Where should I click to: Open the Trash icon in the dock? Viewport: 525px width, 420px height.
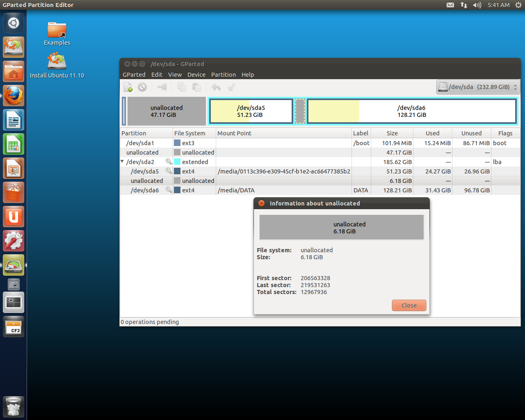click(14, 406)
